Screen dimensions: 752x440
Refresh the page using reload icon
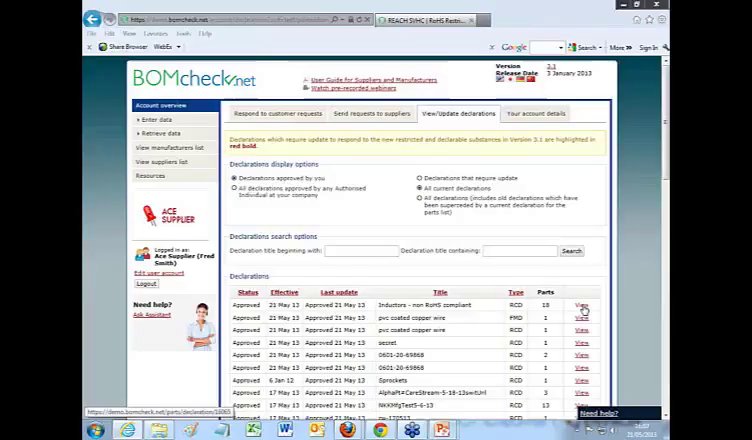pos(359,20)
